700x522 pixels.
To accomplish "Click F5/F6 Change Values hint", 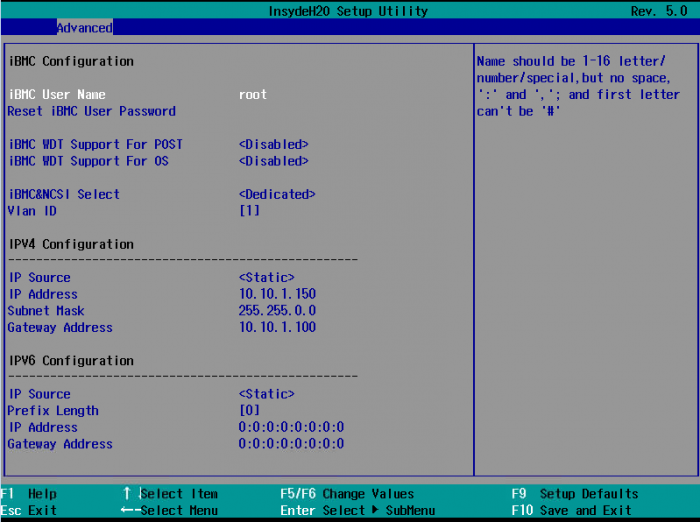I will (346, 494).
